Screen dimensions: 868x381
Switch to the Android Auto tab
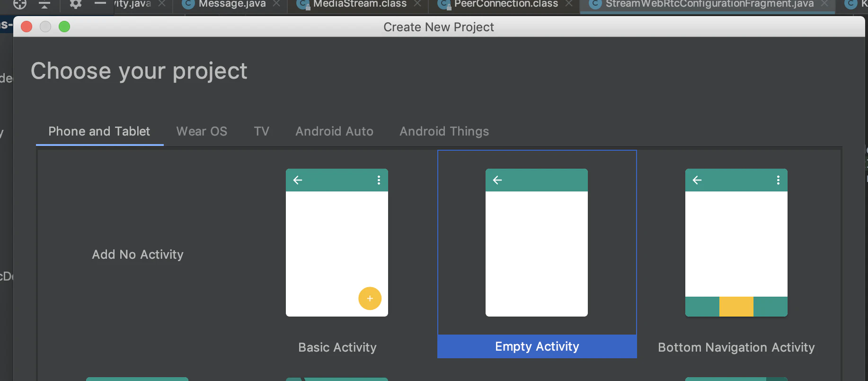[x=335, y=131]
